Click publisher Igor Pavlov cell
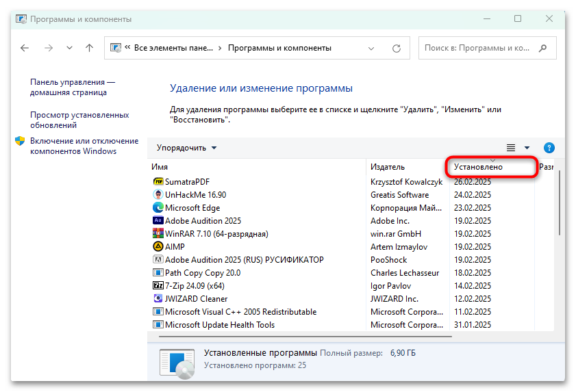This screenshot has height=392, width=576. click(390, 286)
